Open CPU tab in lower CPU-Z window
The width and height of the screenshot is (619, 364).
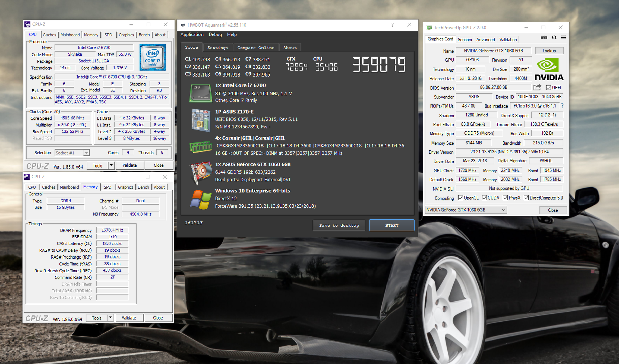pyautogui.click(x=32, y=187)
